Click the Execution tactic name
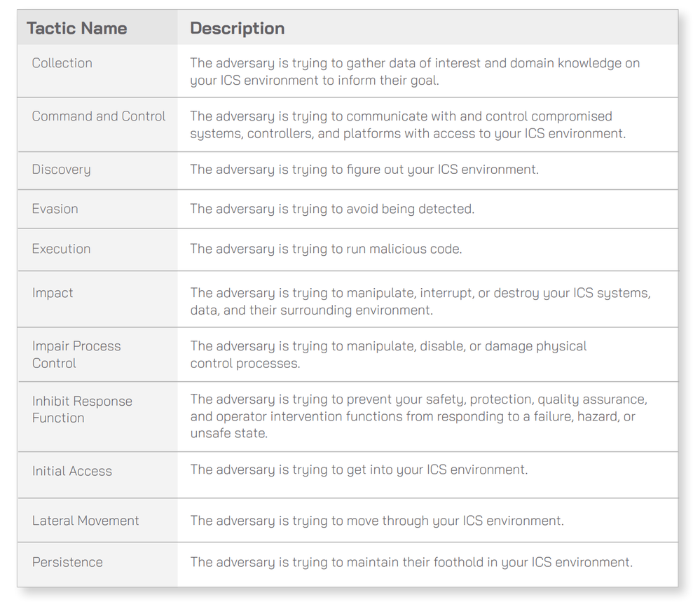Image resolution: width=700 pixels, height=602 pixels. 62,249
